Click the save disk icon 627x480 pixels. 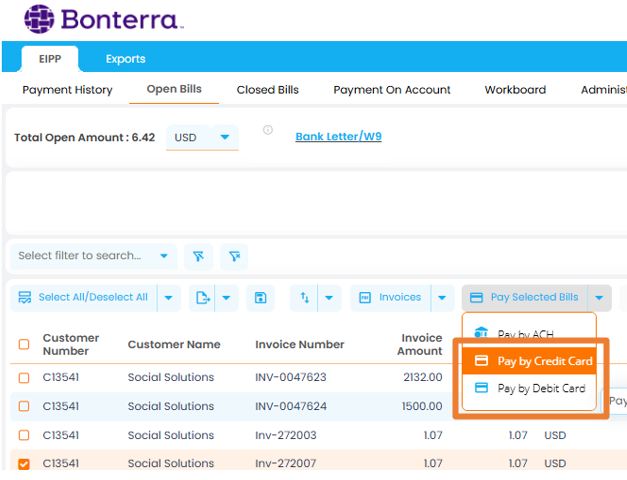click(x=260, y=298)
